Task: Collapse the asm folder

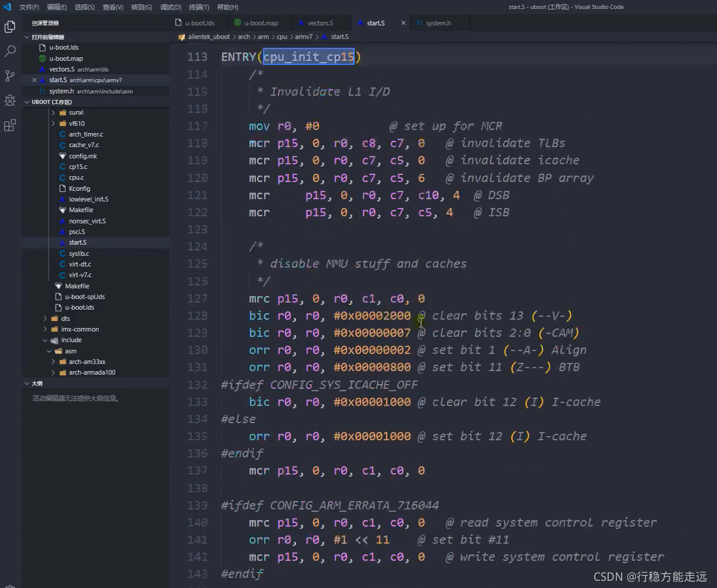Action: tap(70, 351)
